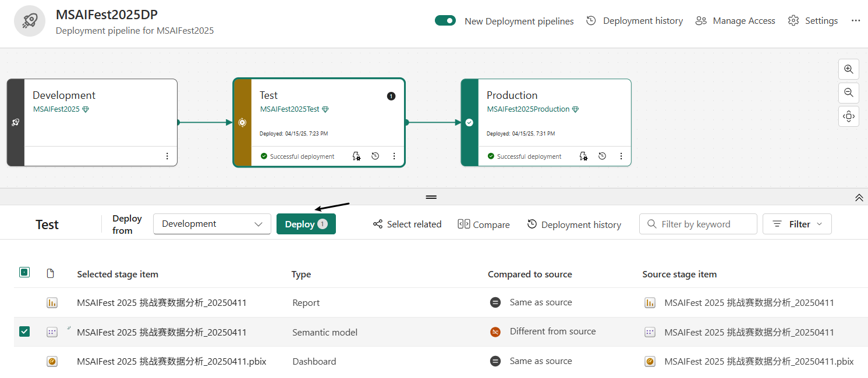Sort by Compared to source column
This screenshot has width=868, height=378.
coord(530,274)
